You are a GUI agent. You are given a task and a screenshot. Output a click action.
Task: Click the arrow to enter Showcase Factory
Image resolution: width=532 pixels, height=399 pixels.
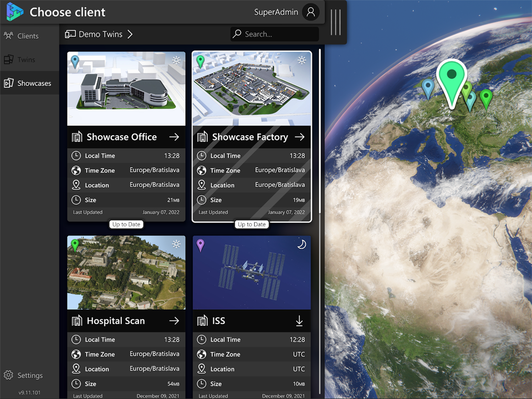[x=300, y=137]
